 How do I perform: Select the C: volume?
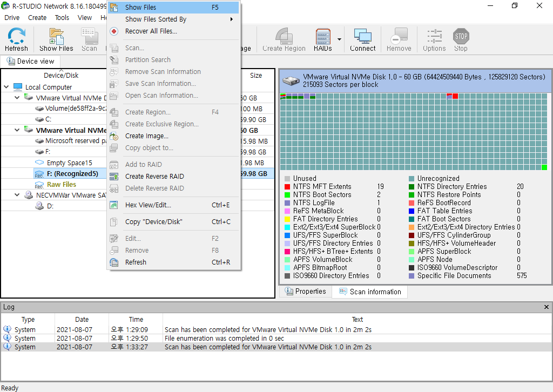pyautogui.click(x=48, y=119)
